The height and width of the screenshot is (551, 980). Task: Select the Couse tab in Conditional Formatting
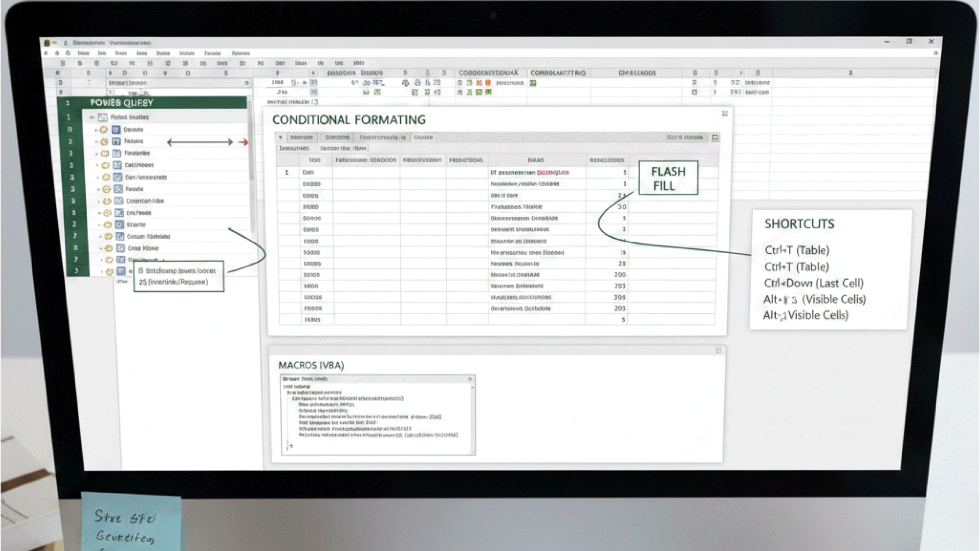pos(423,137)
